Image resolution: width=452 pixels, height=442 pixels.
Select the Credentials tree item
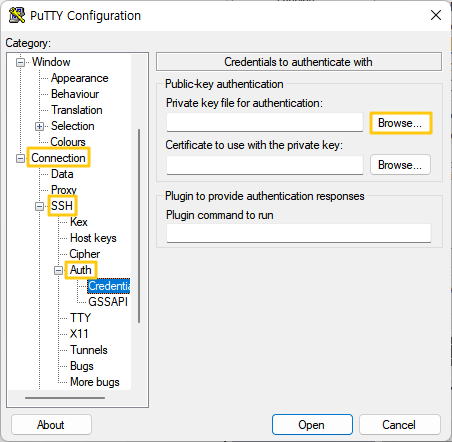tap(109, 286)
